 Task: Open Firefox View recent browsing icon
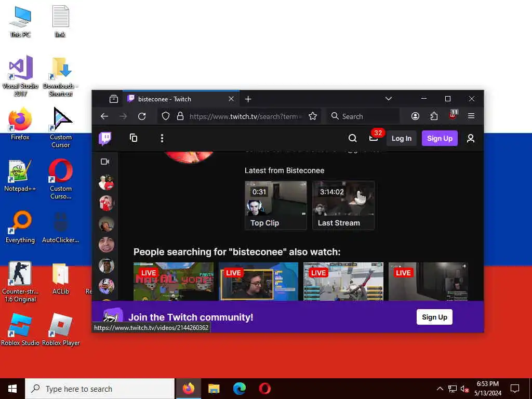(114, 99)
